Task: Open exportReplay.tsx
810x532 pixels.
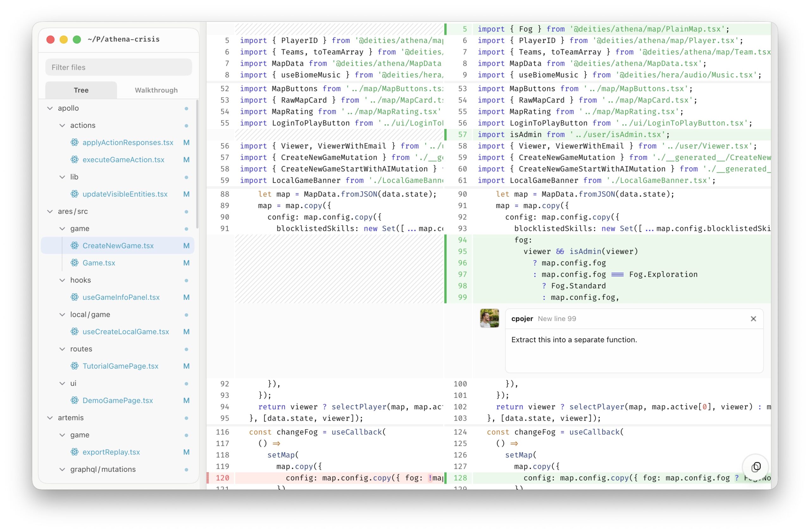Action: coord(111,452)
